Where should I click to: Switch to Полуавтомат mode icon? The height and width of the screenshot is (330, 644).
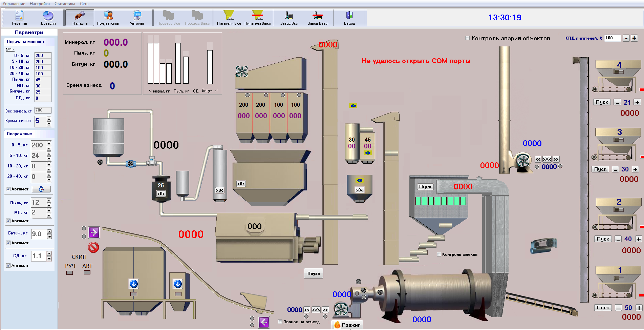(x=108, y=18)
